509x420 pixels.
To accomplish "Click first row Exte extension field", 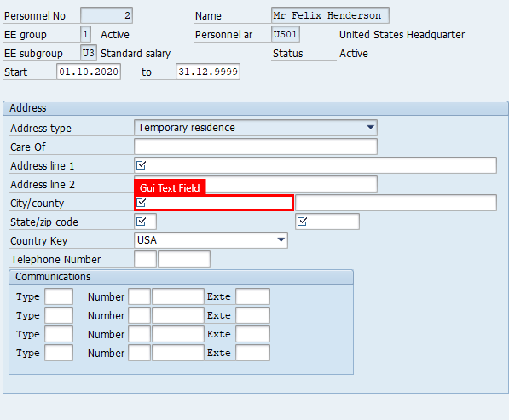I will (x=252, y=296).
